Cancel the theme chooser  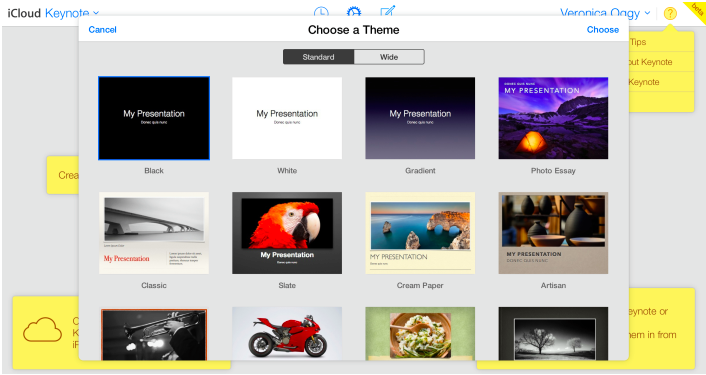click(102, 30)
